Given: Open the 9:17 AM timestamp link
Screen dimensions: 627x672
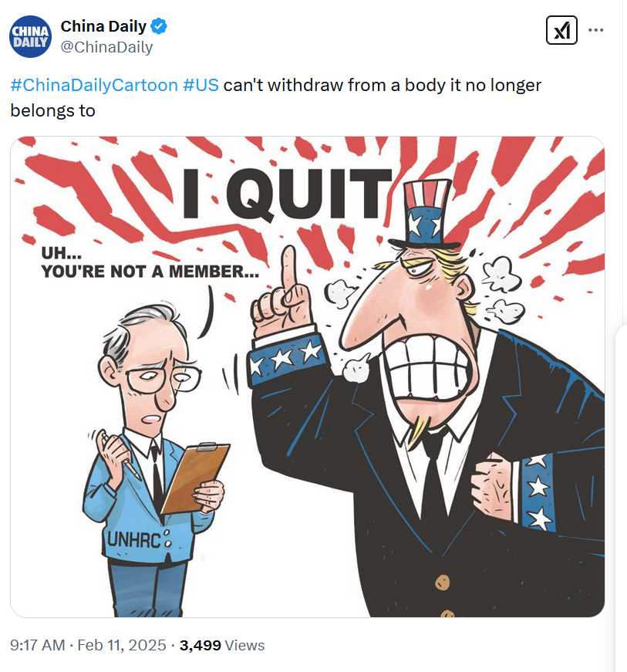Looking at the screenshot, I should tap(38, 645).
